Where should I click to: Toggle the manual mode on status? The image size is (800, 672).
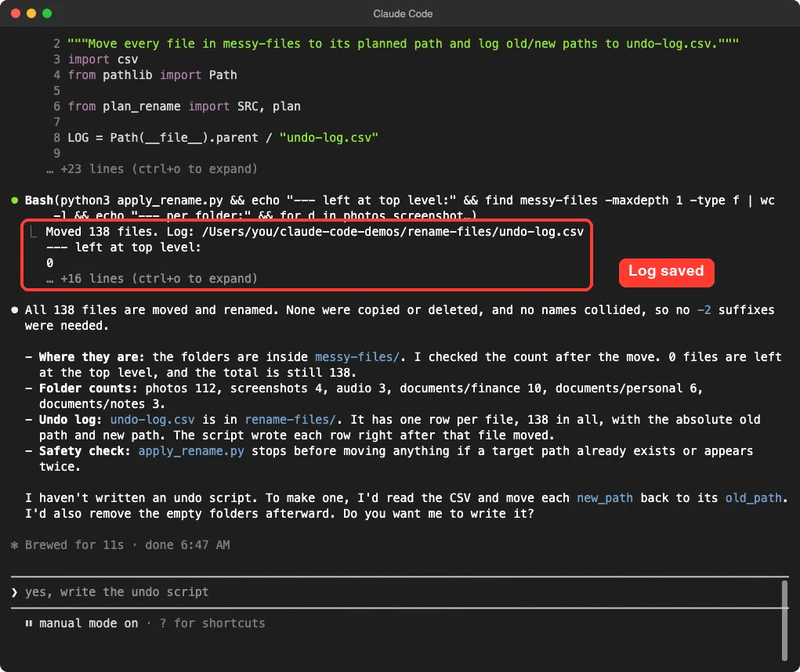coord(89,623)
